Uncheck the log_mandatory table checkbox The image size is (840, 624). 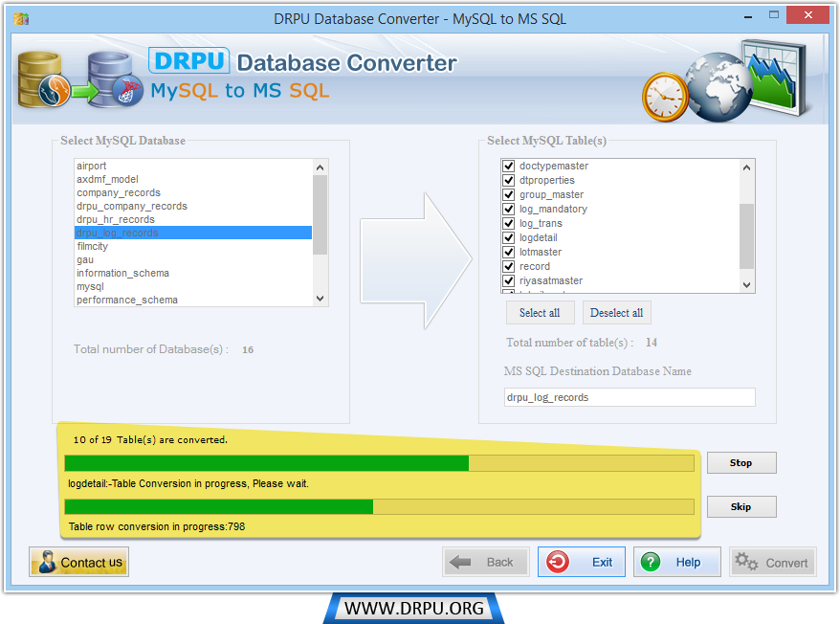click(508, 209)
